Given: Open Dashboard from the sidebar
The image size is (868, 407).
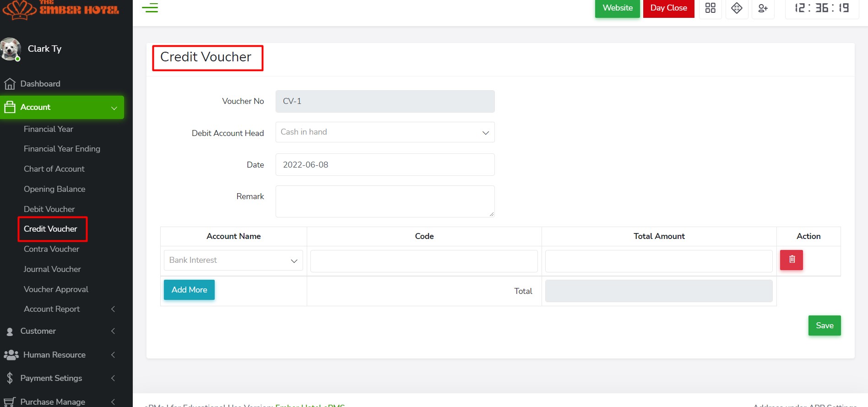Looking at the screenshot, I should click(x=40, y=84).
